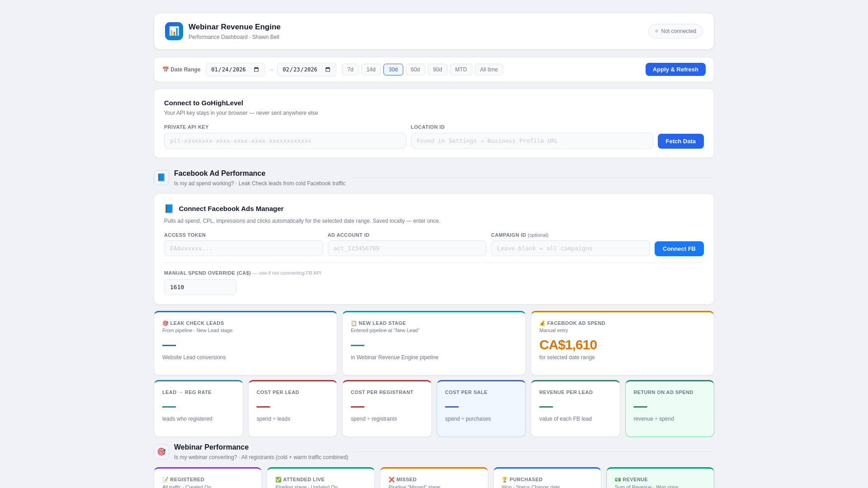Click the Fetch Data button
Viewport: 868px width, 488px height.
click(681, 141)
